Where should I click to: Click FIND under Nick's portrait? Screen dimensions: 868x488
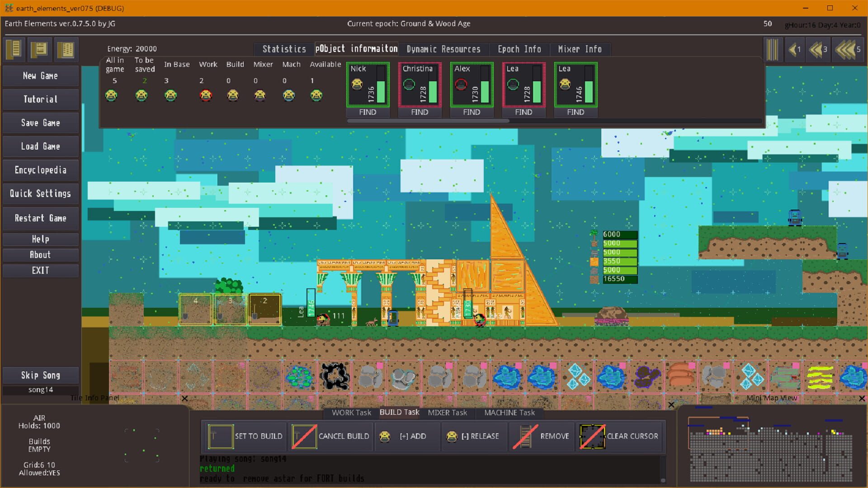click(368, 112)
